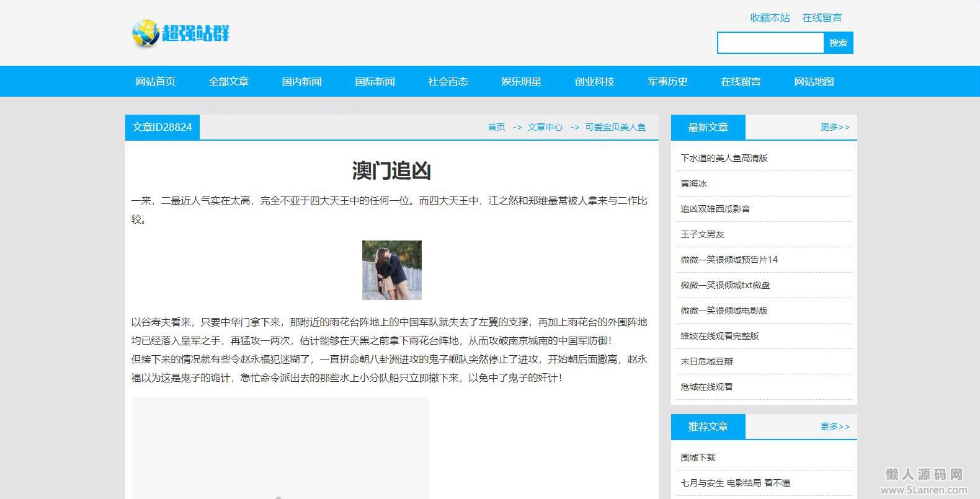The height and width of the screenshot is (499, 980).
Task: Expand 更多>> in 推荐文章 panel
Action: pyautogui.click(x=835, y=426)
